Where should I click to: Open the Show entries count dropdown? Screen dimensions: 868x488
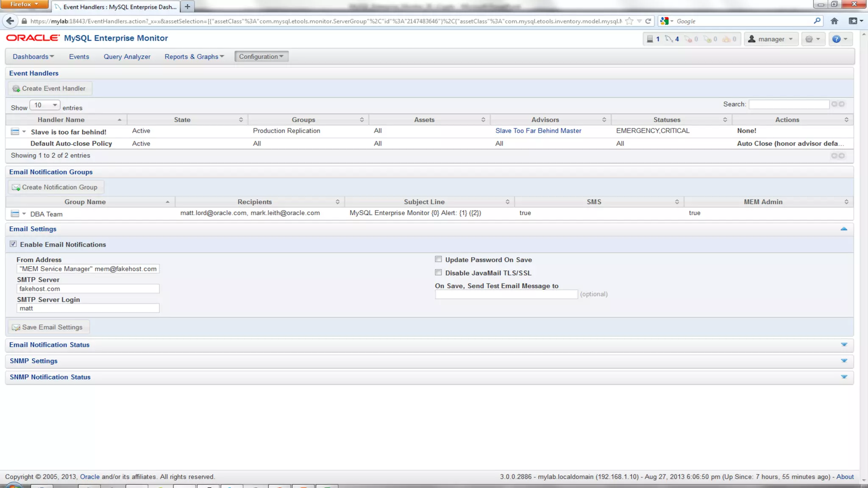(45, 105)
